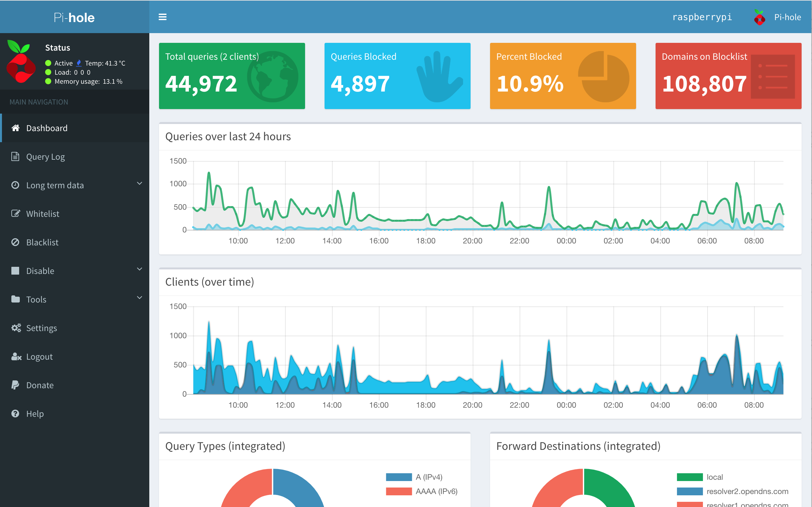Click the Settings gears icon
The image size is (812, 507).
[16, 328]
